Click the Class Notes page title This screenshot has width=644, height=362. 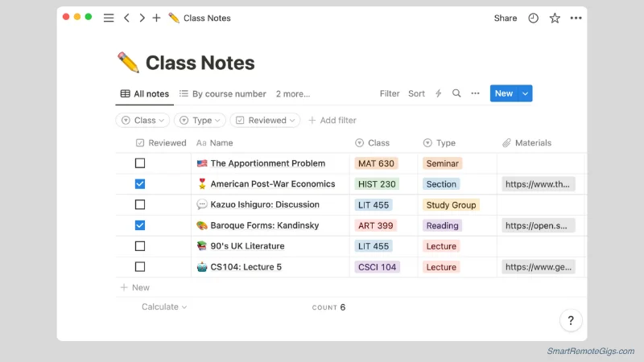(200, 63)
